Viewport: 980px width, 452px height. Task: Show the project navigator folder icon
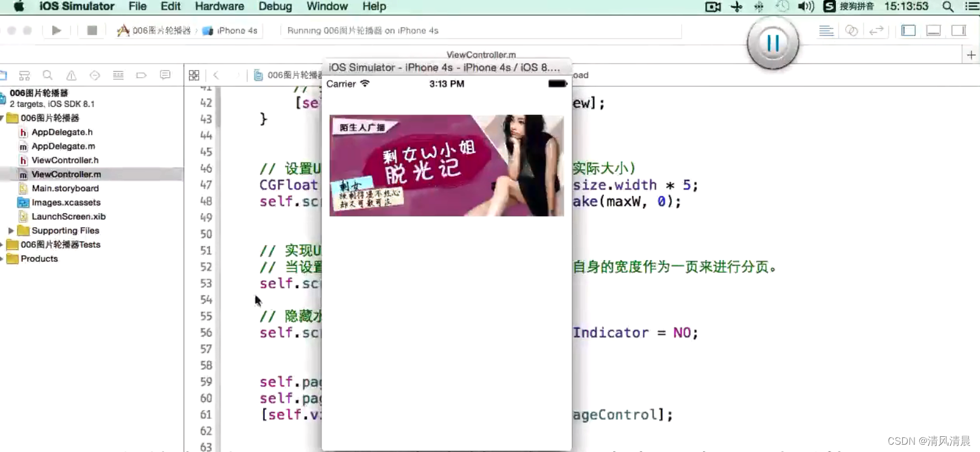click(3, 75)
